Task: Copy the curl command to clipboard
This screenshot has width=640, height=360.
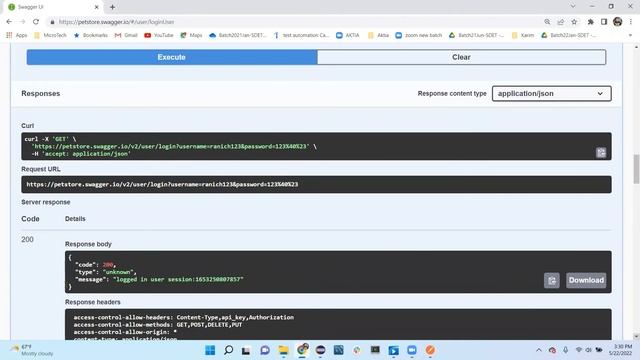Action: 601,153
